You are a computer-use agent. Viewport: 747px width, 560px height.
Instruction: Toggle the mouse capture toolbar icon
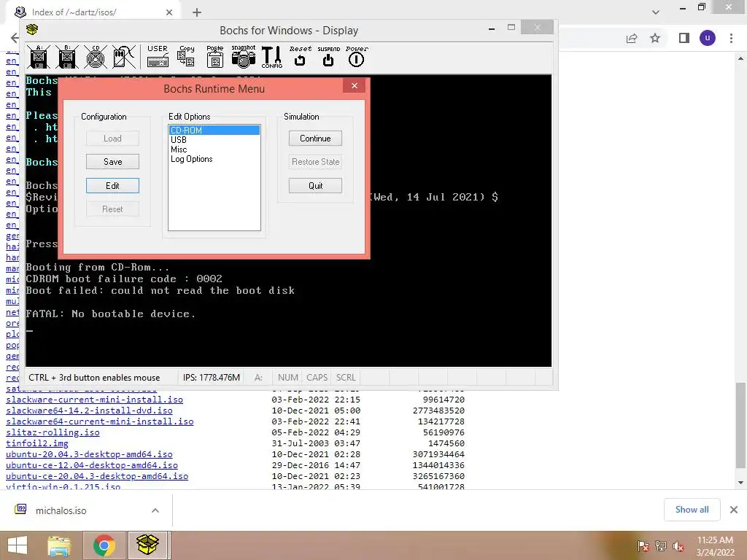(124, 57)
